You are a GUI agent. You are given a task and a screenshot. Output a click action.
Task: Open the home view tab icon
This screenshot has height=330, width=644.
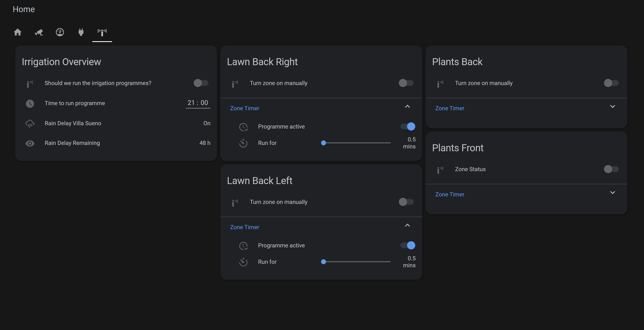pos(17,32)
